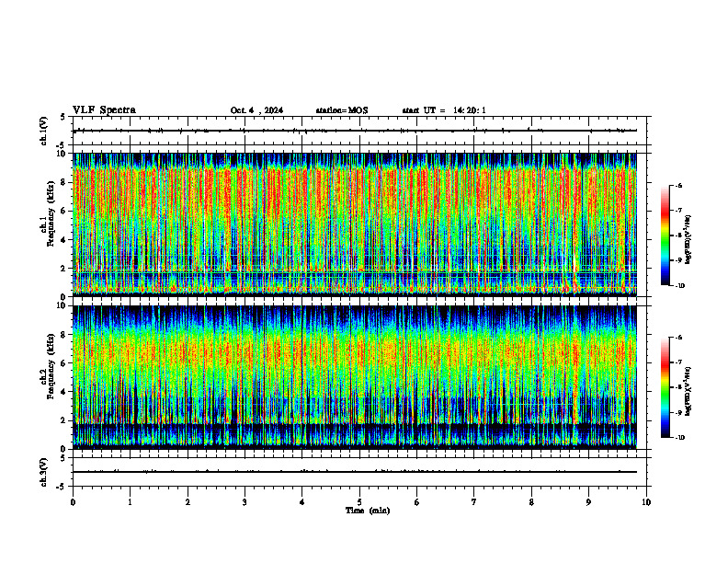Click the "VLF Spectra" title text
728x563 pixels.
(x=104, y=110)
